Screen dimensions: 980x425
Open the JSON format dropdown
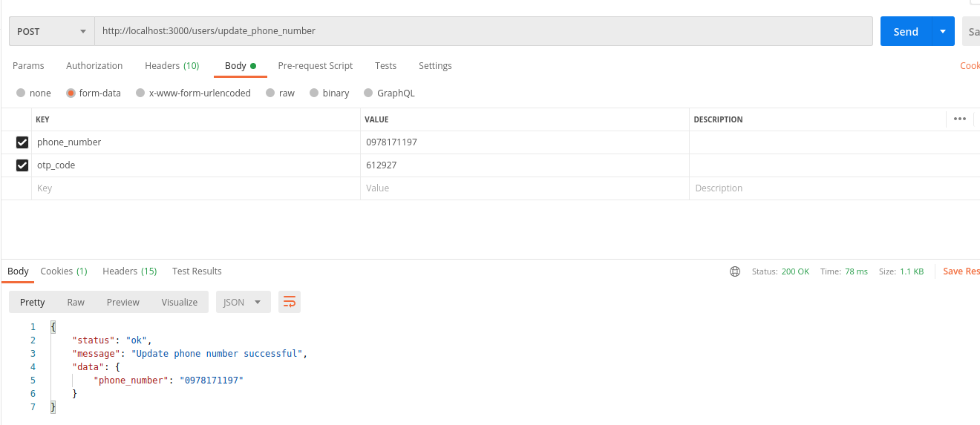243,302
